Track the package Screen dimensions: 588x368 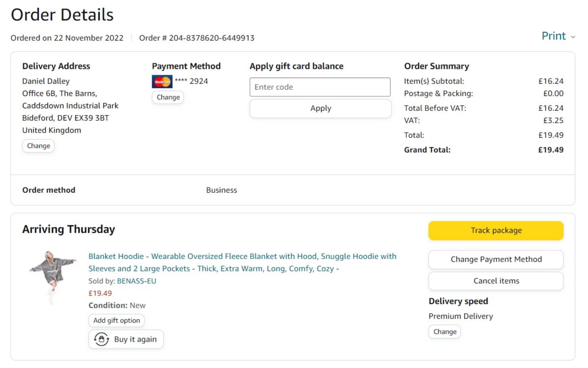(496, 231)
